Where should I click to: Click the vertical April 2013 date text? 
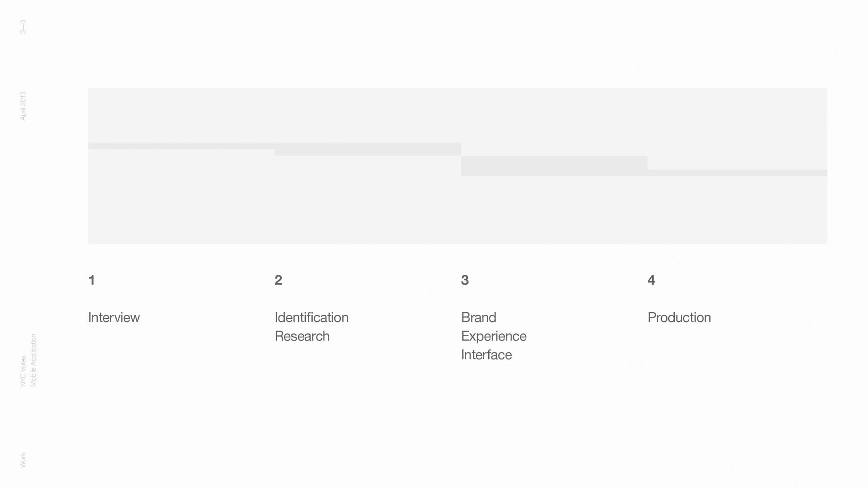click(23, 106)
